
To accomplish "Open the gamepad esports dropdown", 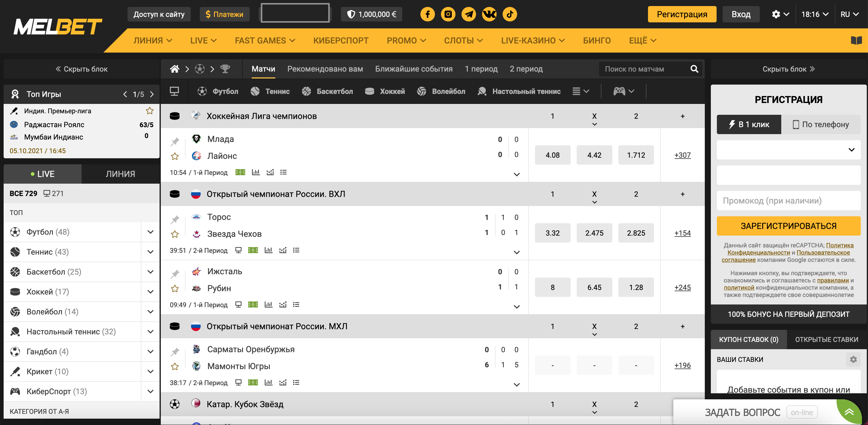I will coord(623,91).
